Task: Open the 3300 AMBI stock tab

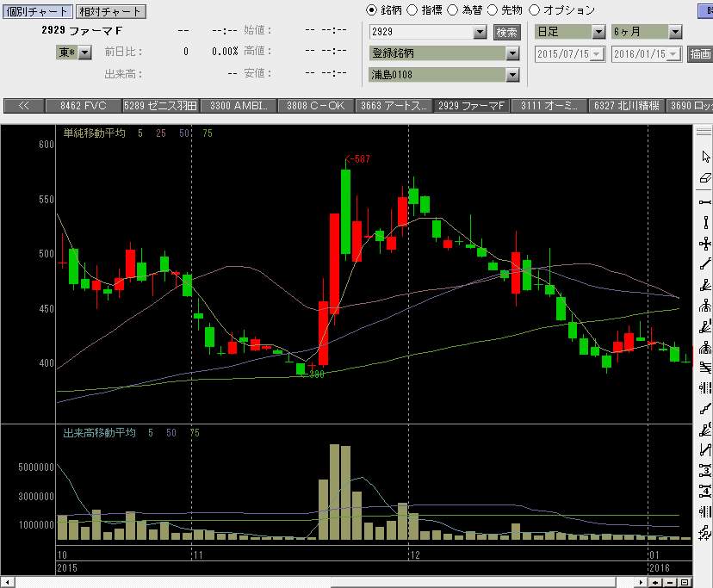Action: point(239,106)
